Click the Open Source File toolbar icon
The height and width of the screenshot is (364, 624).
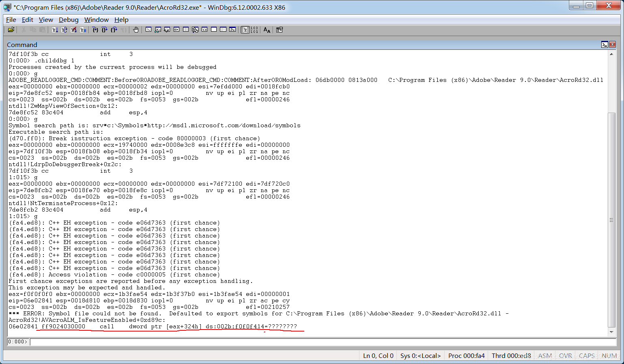click(x=11, y=30)
